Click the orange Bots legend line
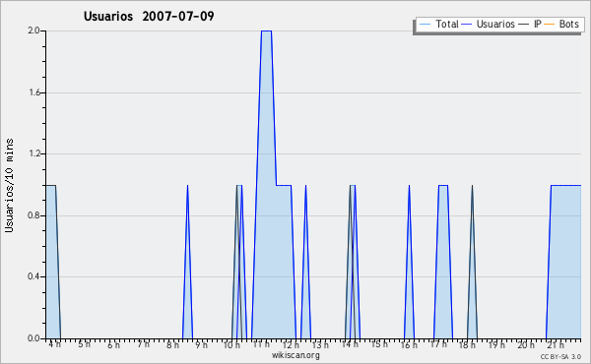This screenshot has width=591, height=364. (x=550, y=25)
